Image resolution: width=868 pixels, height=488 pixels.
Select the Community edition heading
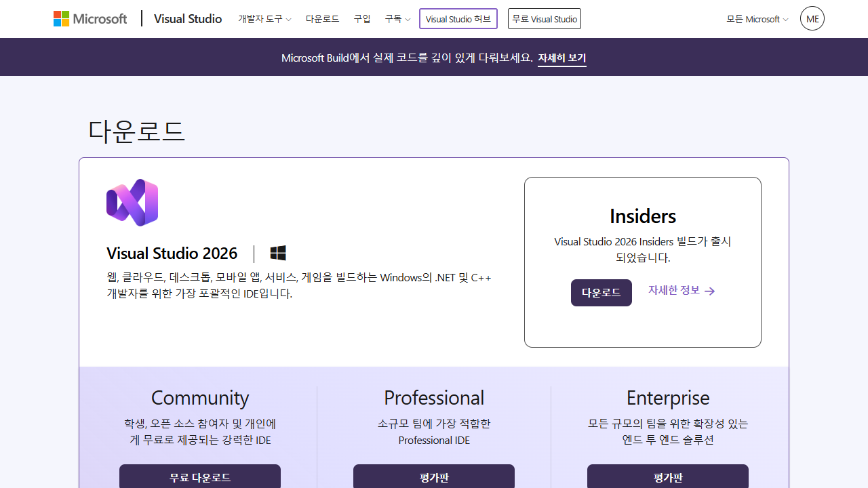pos(200,397)
